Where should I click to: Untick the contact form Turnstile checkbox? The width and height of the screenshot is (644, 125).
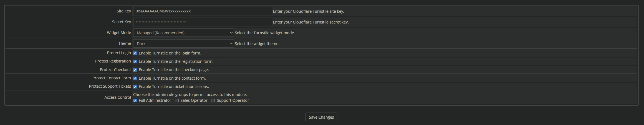click(135, 78)
